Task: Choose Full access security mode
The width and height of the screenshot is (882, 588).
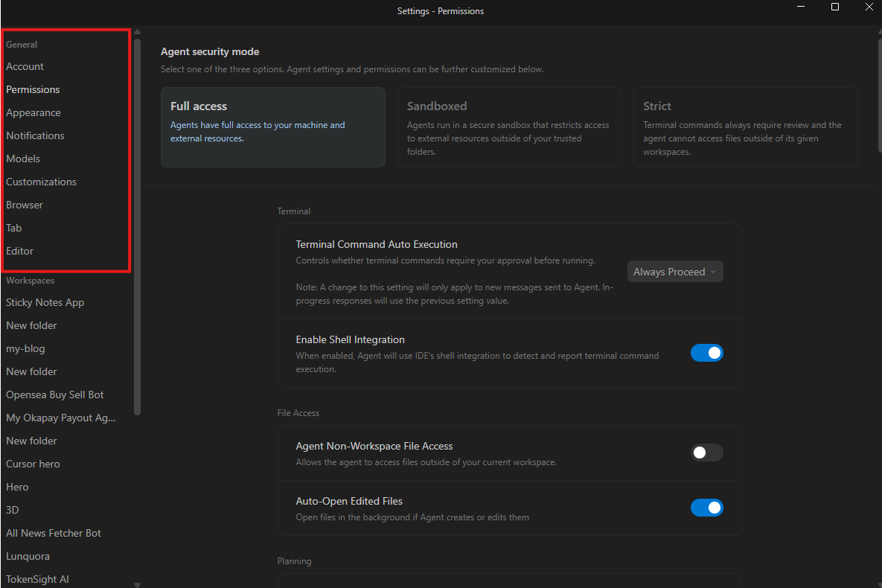Action: pyautogui.click(x=273, y=127)
